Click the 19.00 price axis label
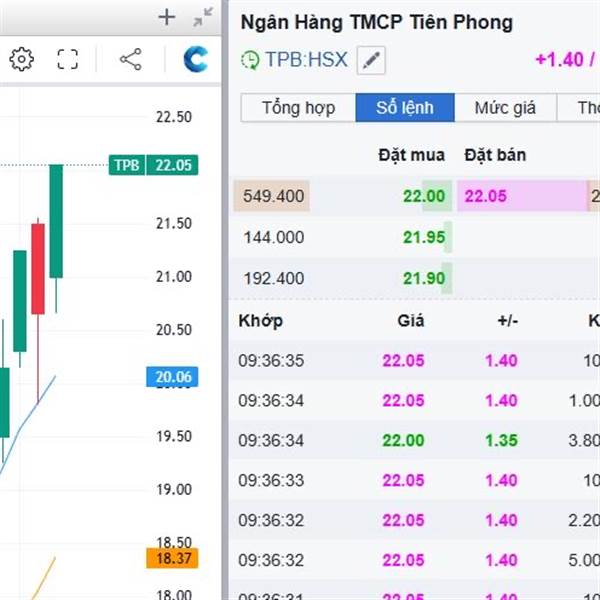Screen dimensions: 600x600 174,489
